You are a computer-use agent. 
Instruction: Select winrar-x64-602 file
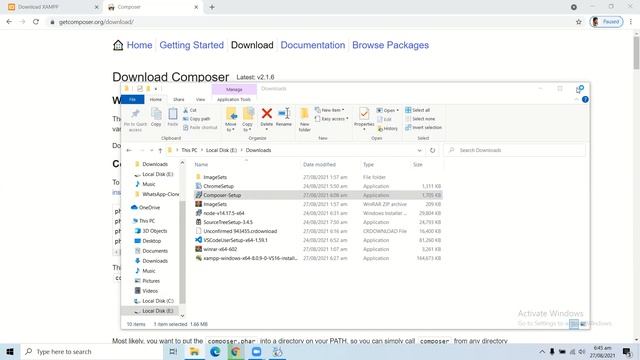click(x=318, y=249)
